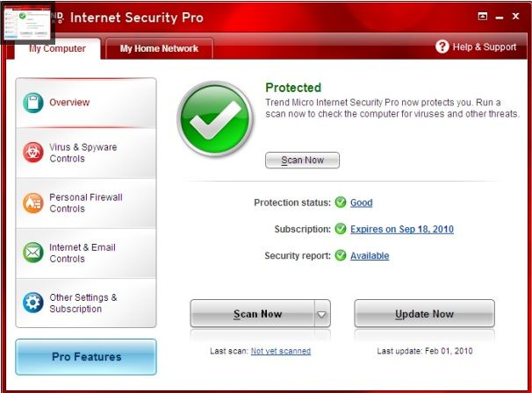The width and height of the screenshot is (532, 393).
Task: Open the title bar options dropdown button
Action: pyautogui.click(x=483, y=17)
